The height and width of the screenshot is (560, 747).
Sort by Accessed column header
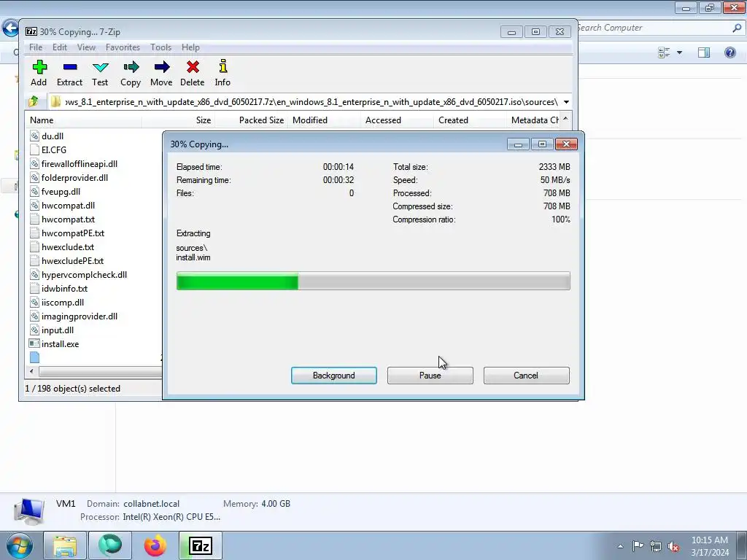point(398,120)
